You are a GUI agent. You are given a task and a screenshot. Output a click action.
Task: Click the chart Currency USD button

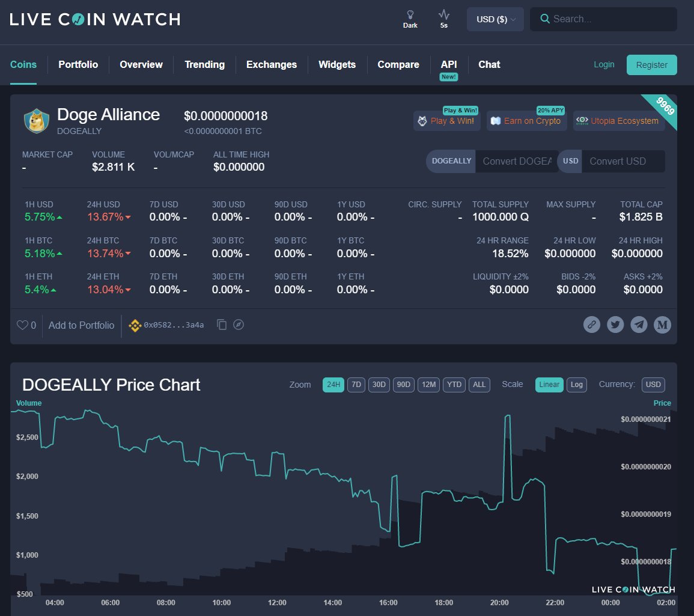click(653, 385)
